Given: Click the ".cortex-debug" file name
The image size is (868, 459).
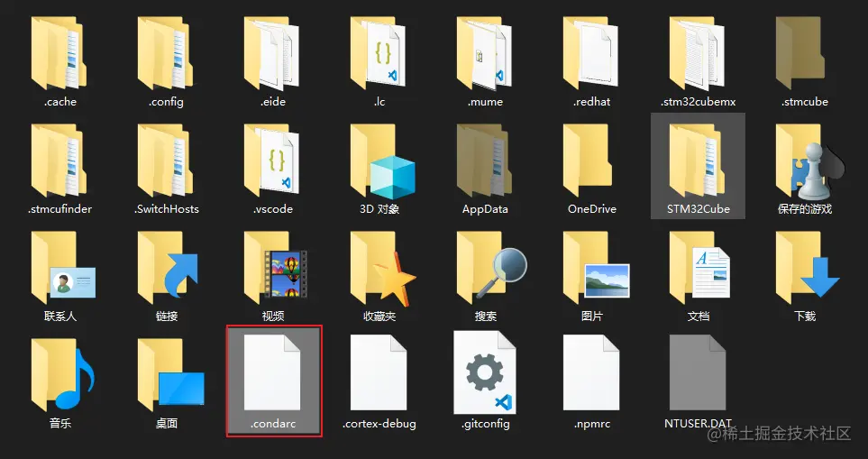Looking at the screenshot, I should (379, 424).
